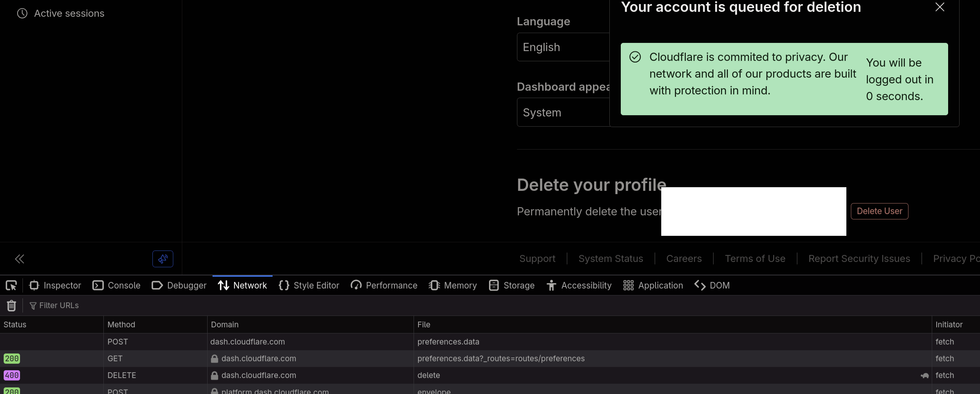Open the Storage devtools tab
Image resolution: width=980 pixels, height=394 pixels.
tap(512, 285)
